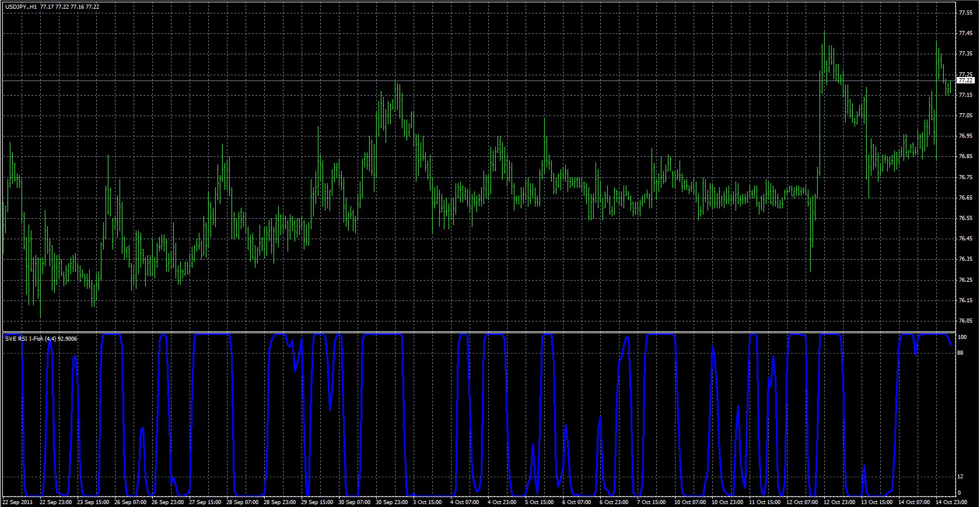Click the 77.55 level on price axis
The width and height of the screenshot is (980, 507).
(965, 13)
